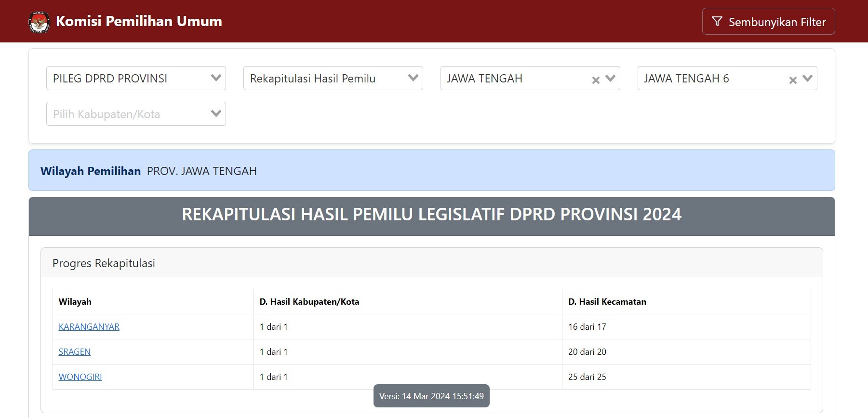Clear the JAWA TENGAH 6 selection

point(793,80)
